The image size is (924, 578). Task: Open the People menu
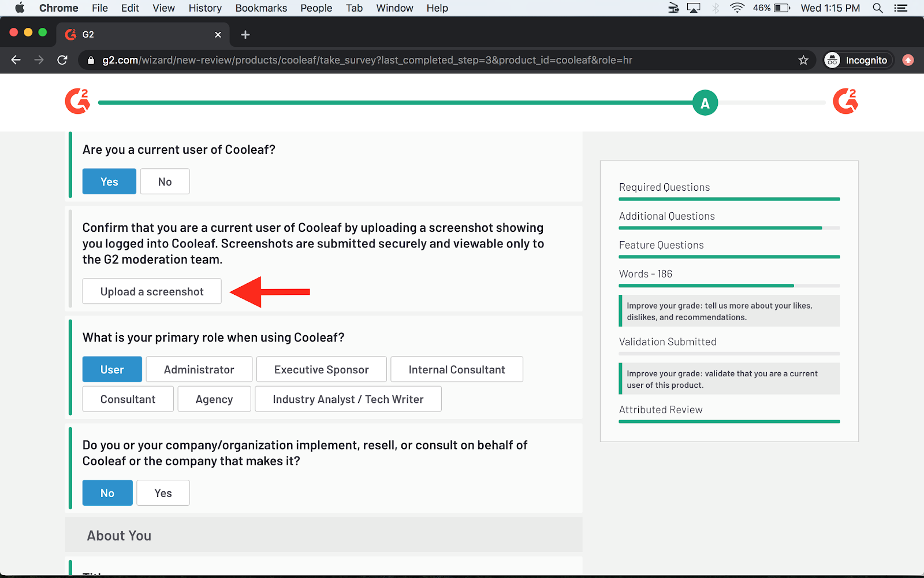[x=316, y=8]
